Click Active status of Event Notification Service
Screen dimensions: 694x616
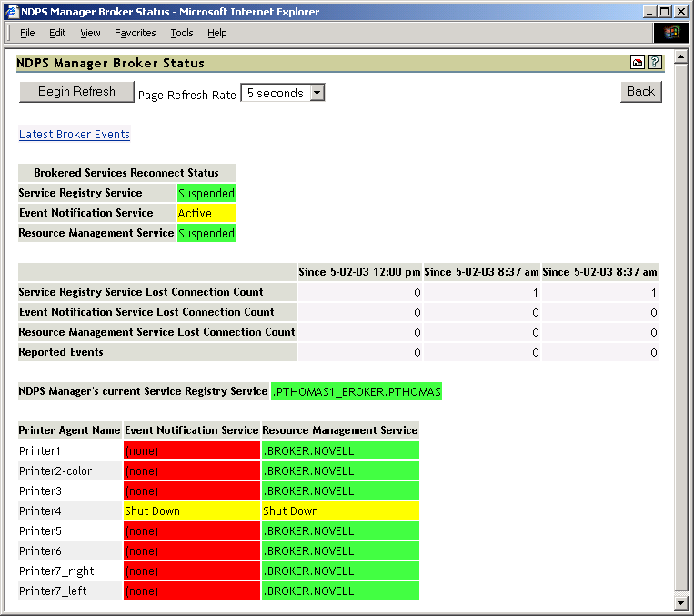[206, 213]
